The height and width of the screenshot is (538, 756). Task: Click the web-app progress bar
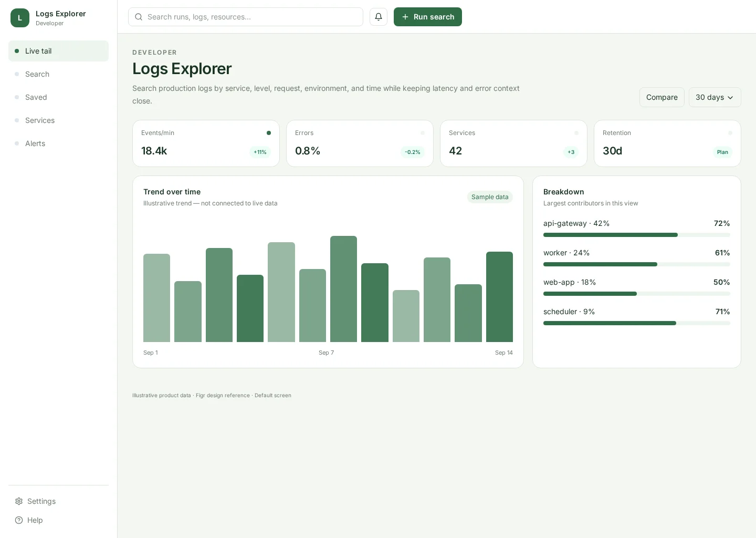tap(636, 294)
